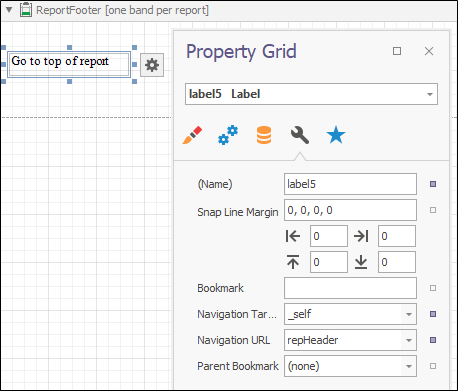Expand the Navigation Target _self dropdown
Image resolution: width=458 pixels, height=391 pixels.
(409, 314)
